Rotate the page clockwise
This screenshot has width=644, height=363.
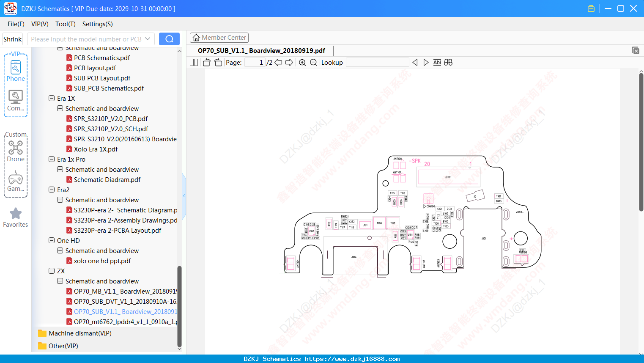click(218, 63)
